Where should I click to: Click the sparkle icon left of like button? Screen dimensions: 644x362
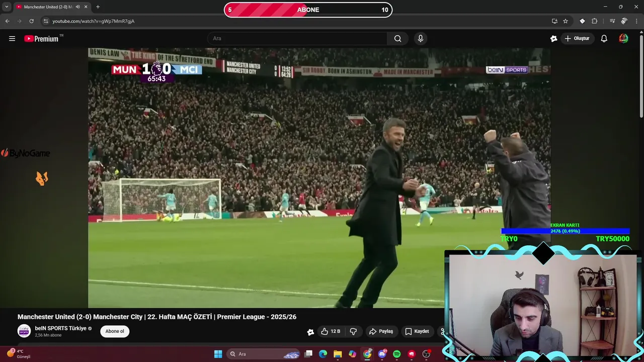coord(310,332)
